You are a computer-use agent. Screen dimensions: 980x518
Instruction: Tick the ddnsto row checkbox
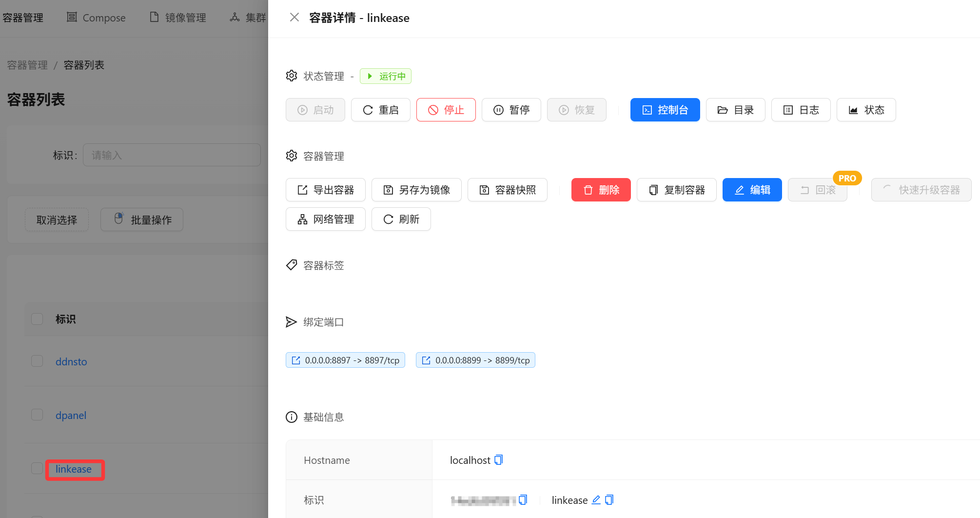37,361
